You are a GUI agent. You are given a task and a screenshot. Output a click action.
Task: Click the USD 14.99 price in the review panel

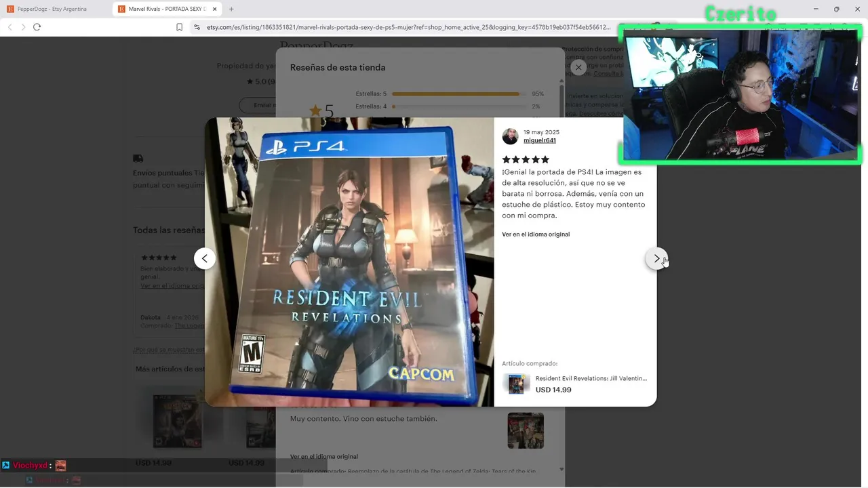click(x=553, y=390)
